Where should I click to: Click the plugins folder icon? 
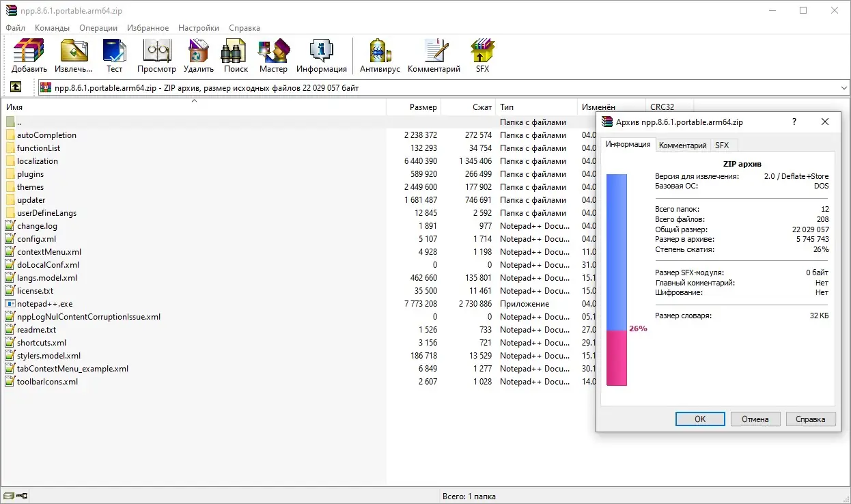[x=10, y=174]
